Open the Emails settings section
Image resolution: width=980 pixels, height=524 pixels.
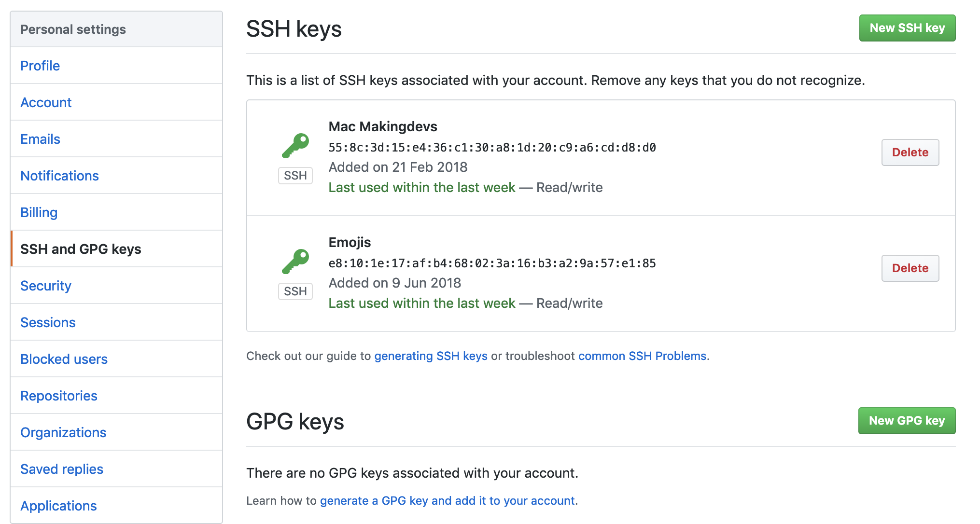(40, 139)
